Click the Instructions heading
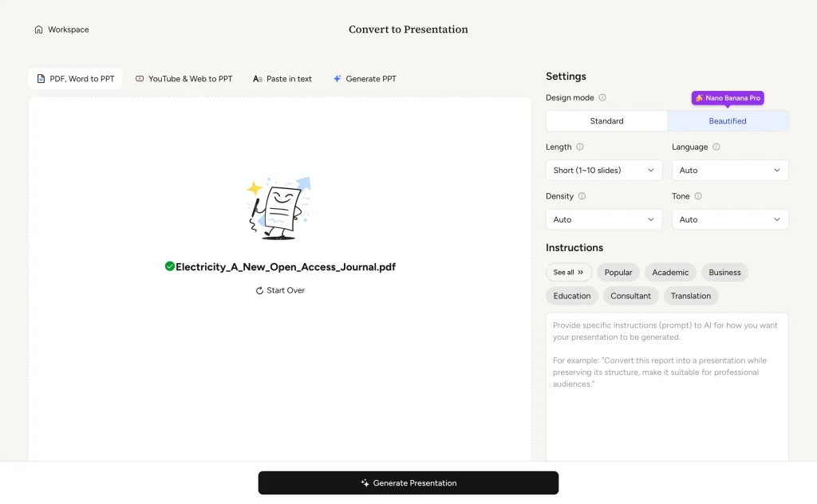This screenshot has width=817, height=504. point(574,248)
